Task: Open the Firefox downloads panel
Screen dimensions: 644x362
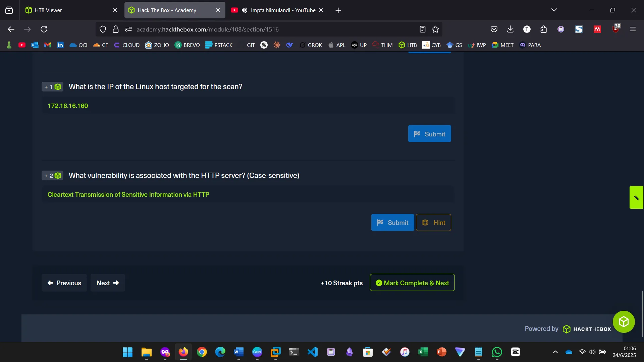Action: pyautogui.click(x=510, y=29)
